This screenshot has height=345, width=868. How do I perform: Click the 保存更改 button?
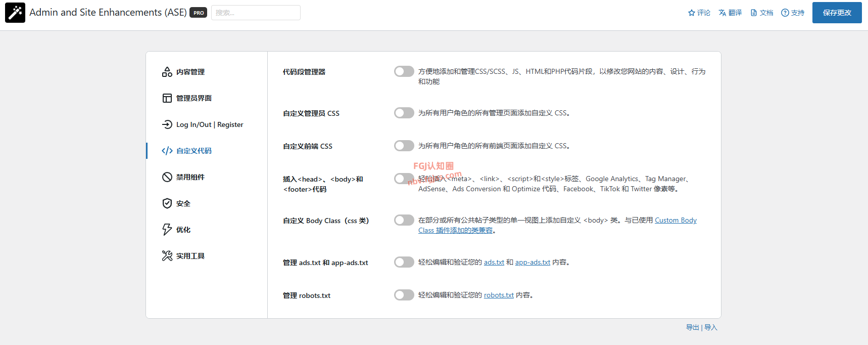tap(837, 13)
